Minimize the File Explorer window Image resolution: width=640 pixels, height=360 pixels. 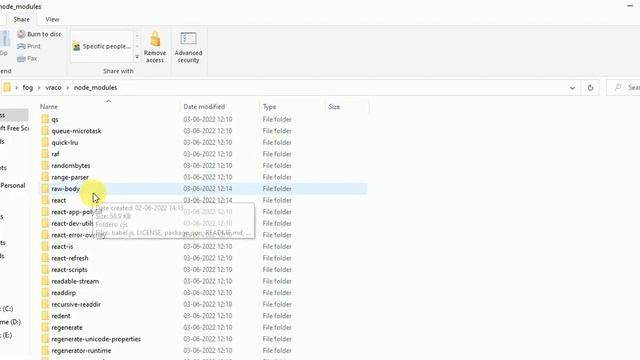coord(630,6)
